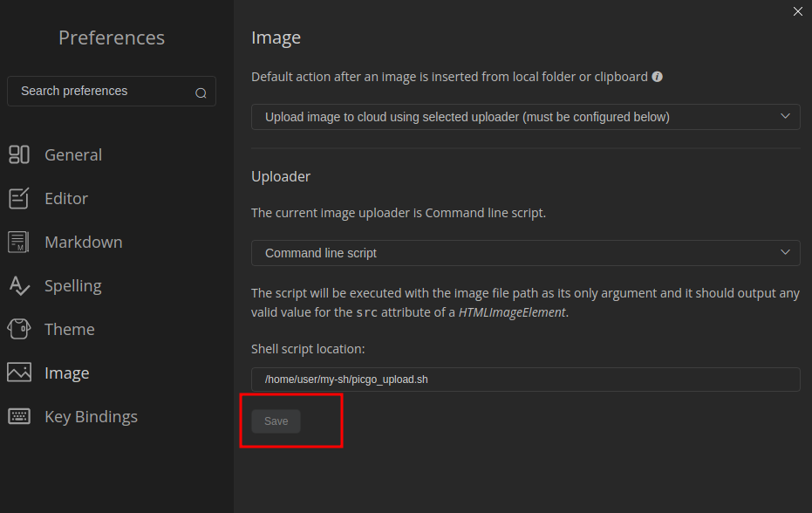The image size is (812, 513).
Task: Navigate to the General preferences section
Action: click(x=73, y=154)
